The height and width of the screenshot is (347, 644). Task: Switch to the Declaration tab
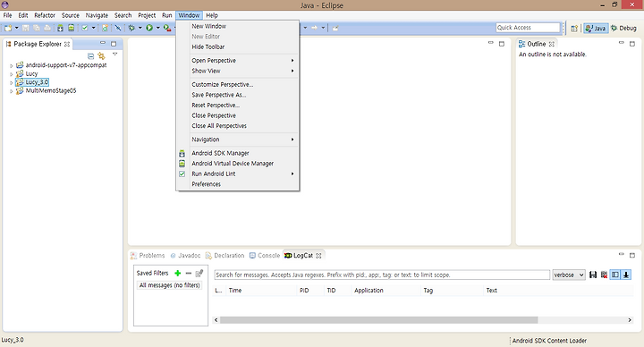tap(225, 256)
